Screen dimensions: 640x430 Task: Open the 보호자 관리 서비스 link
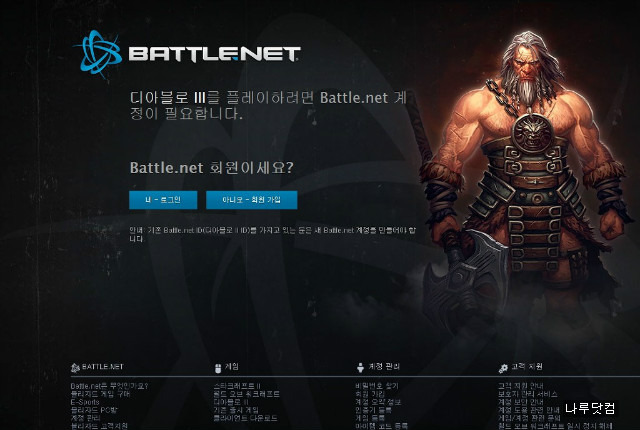point(527,394)
